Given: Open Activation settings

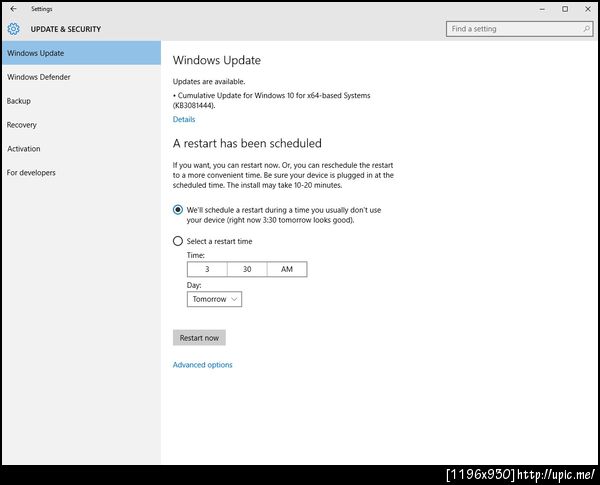Looking at the screenshot, I should coord(82,149).
